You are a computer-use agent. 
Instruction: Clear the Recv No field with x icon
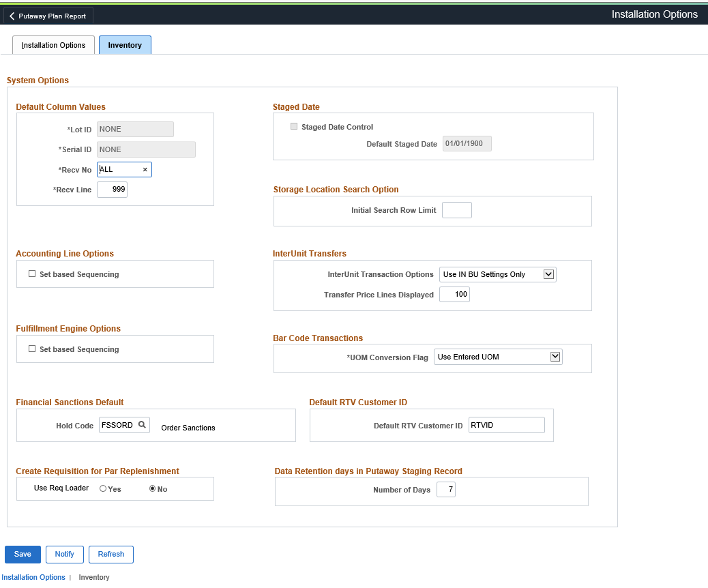145,169
